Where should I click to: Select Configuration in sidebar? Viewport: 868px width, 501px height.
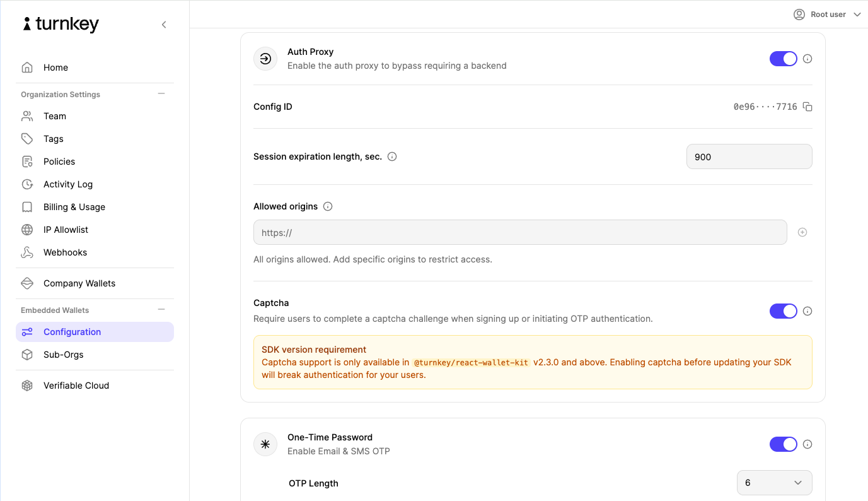point(95,332)
